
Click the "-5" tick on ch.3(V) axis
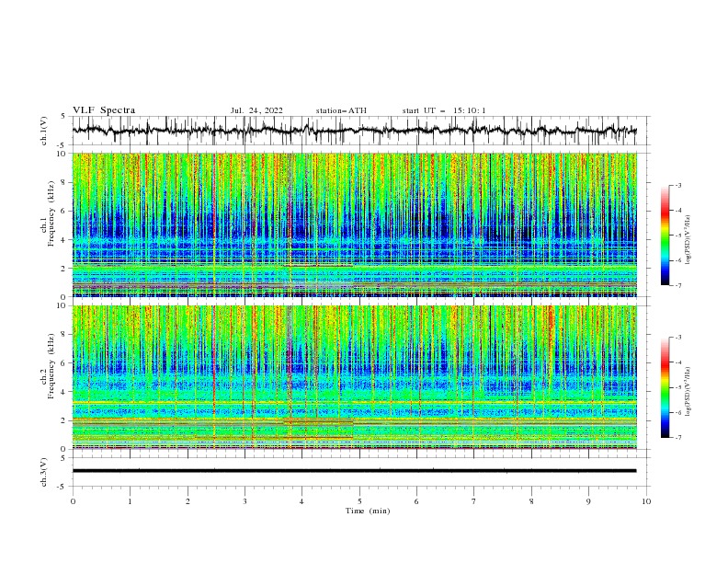tap(62, 487)
